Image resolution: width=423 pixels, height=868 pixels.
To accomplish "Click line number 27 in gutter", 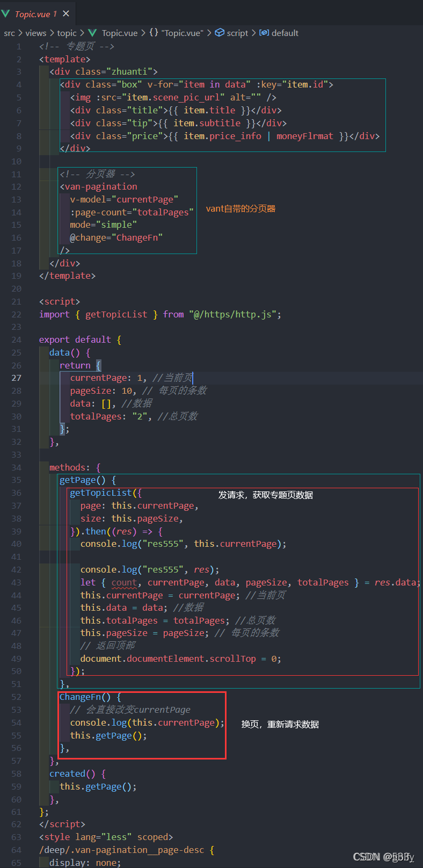I will point(17,378).
